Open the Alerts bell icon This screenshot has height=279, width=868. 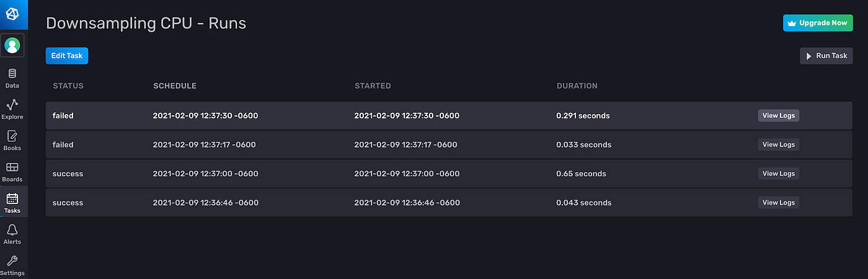(12, 230)
